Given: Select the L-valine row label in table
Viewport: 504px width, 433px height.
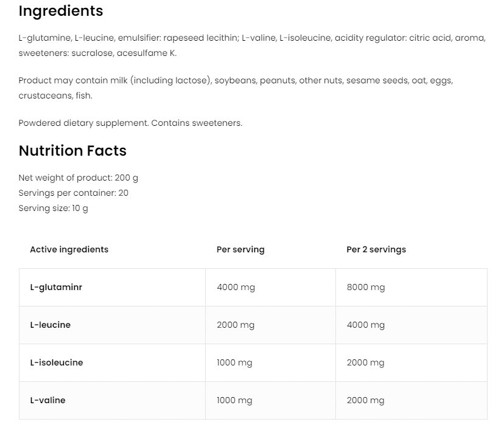Looking at the screenshot, I should coord(47,400).
